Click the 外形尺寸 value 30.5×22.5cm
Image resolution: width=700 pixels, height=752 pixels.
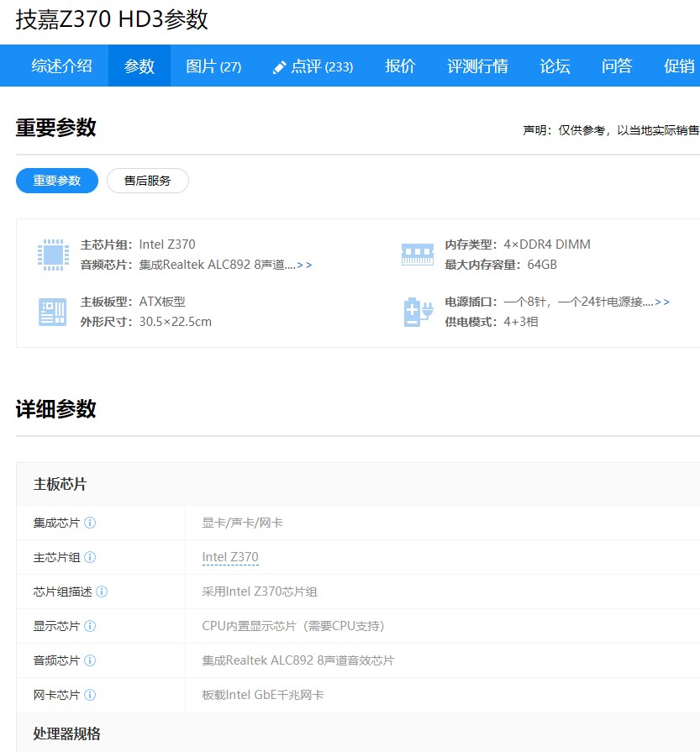[175, 322]
